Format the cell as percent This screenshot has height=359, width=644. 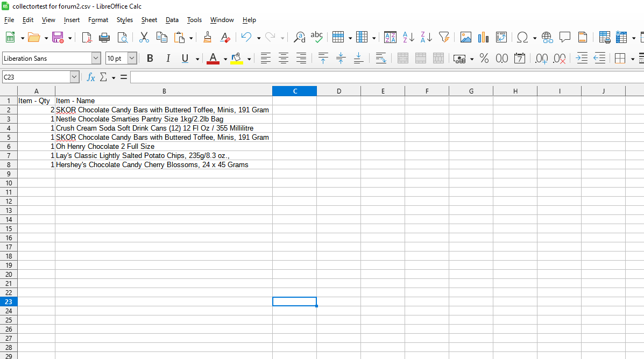pos(484,58)
